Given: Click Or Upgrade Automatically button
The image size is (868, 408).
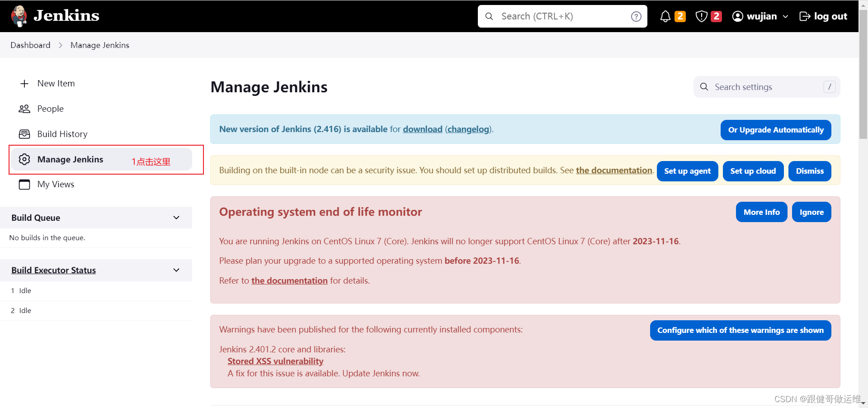Looking at the screenshot, I should [776, 130].
